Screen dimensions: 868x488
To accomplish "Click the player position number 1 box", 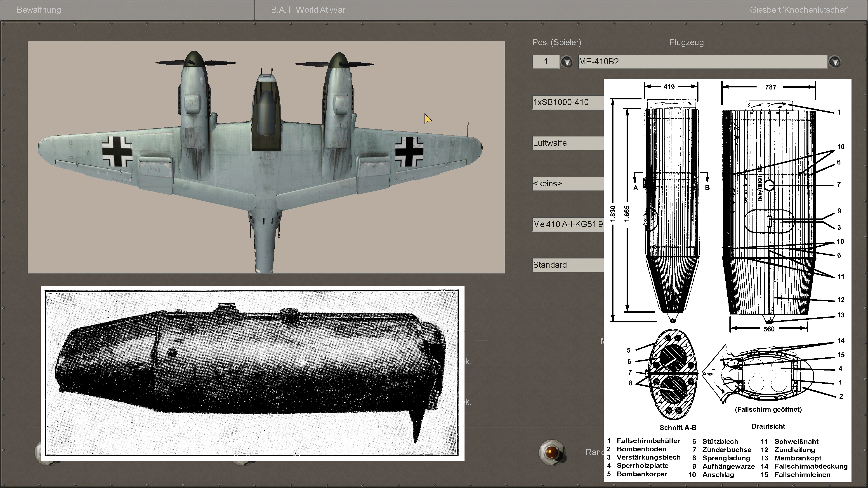I will click(x=545, y=62).
